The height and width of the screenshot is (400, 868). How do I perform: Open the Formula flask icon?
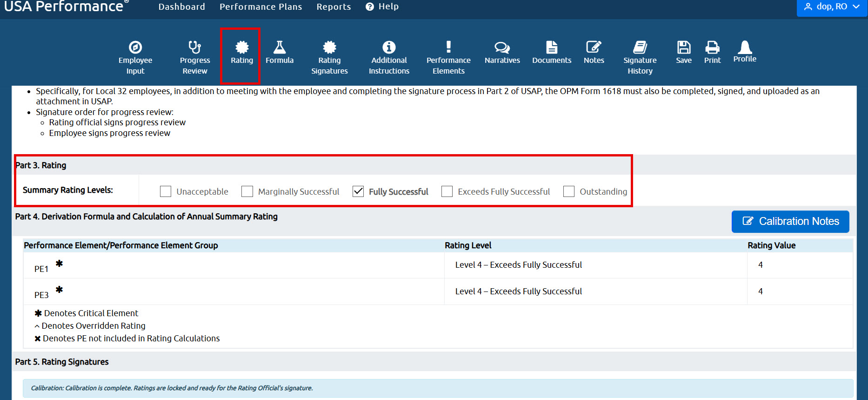coord(280,47)
